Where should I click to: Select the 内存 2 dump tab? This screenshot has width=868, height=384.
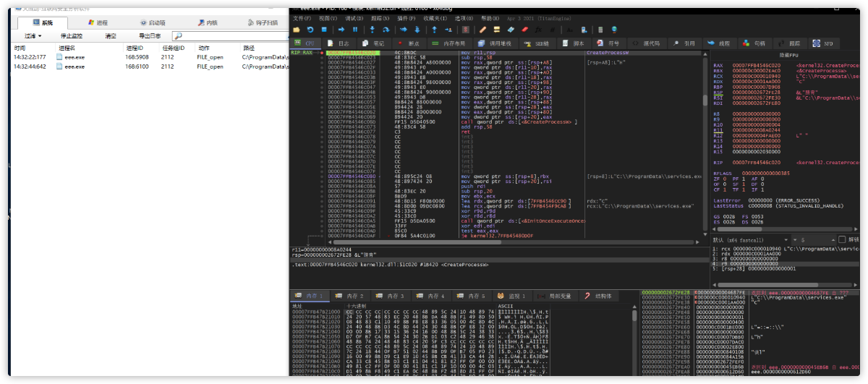pos(351,296)
